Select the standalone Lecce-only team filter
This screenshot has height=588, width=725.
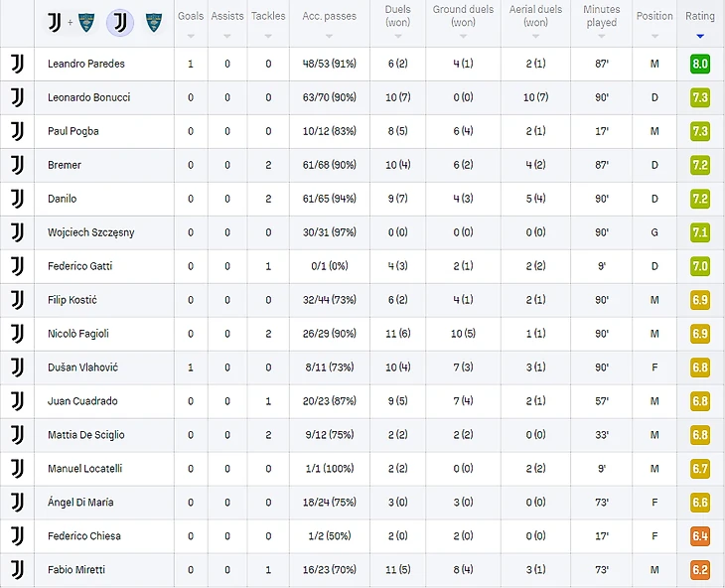point(153,22)
